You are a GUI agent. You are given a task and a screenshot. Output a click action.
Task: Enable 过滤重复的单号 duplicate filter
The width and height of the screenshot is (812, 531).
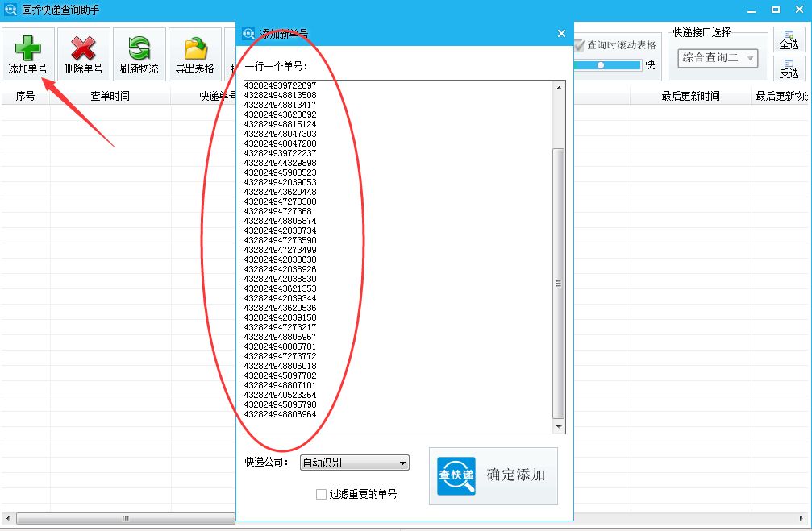[320, 494]
